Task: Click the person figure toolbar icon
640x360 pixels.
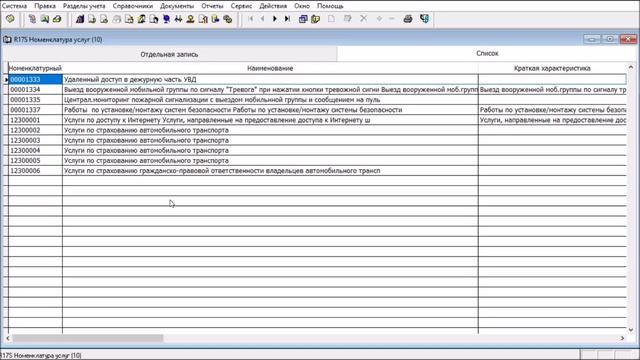Action: [x=190, y=19]
